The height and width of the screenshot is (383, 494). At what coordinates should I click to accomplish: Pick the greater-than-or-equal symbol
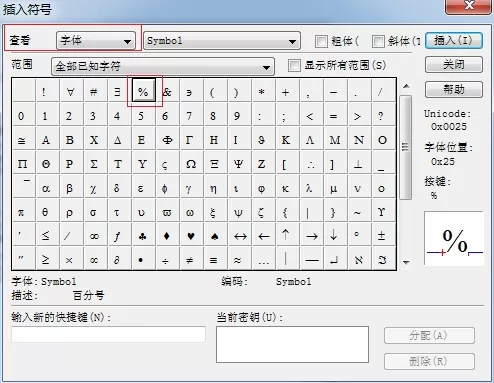tap(46, 259)
